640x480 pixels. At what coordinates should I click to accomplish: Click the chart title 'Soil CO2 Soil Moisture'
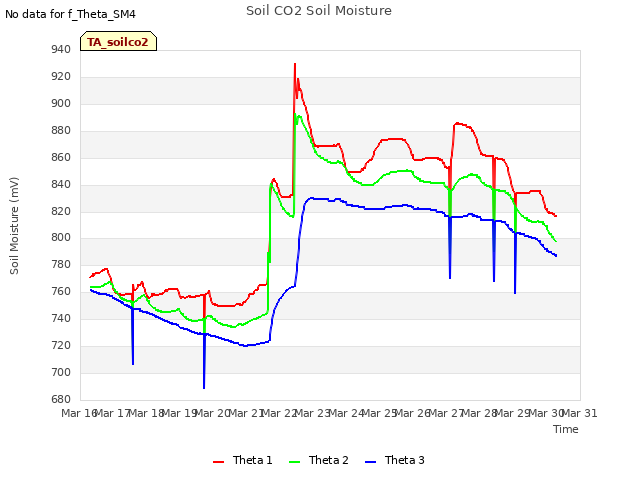(x=319, y=11)
